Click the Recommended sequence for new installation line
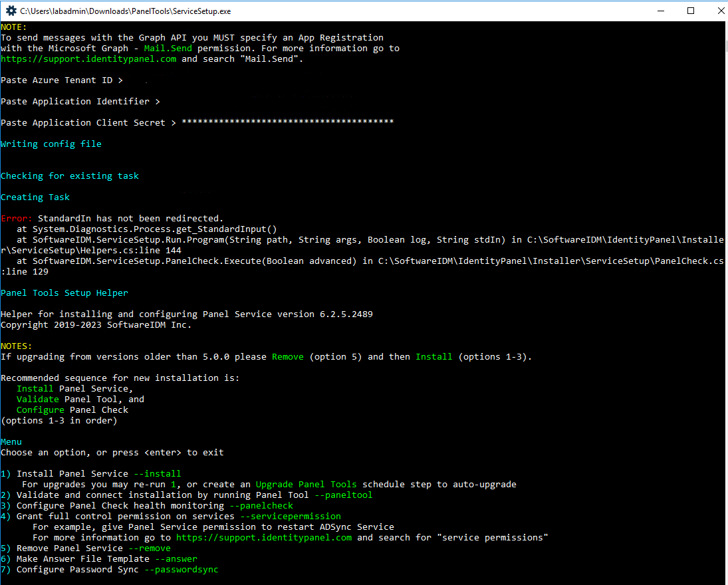Viewport: 728px width, 585px height. pos(120,378)
